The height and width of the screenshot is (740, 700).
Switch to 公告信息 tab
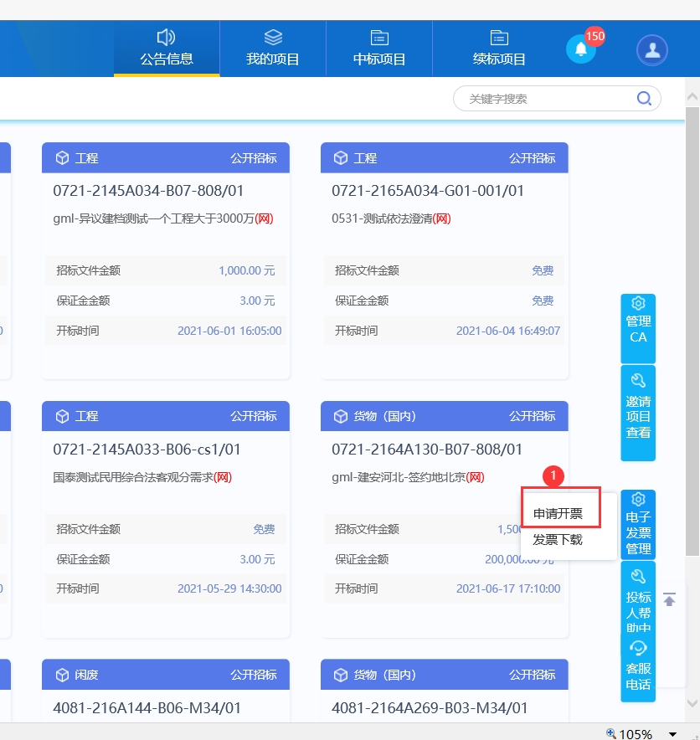coord(167,49)
